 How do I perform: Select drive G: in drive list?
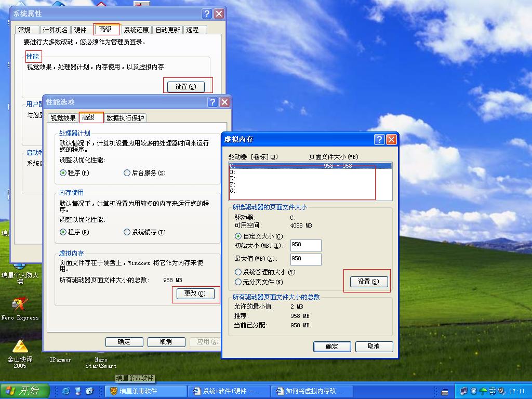[310, 191]
